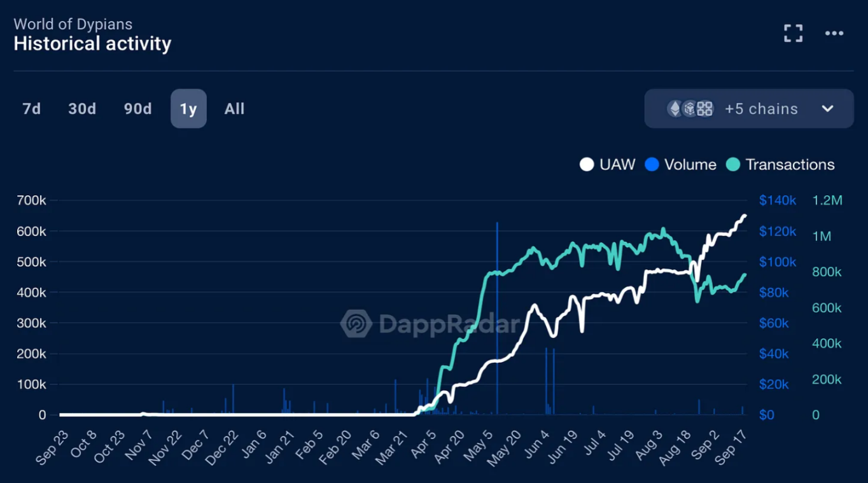Toggle the UAW series label
Image resolution: width=868 pixels, height=483 pixels.
pos(617,165)
